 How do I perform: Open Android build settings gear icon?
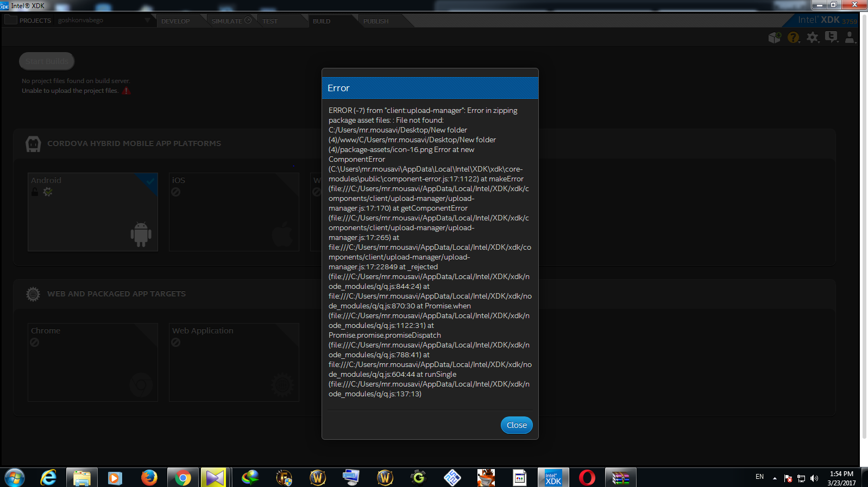click(x=48, y=192)
